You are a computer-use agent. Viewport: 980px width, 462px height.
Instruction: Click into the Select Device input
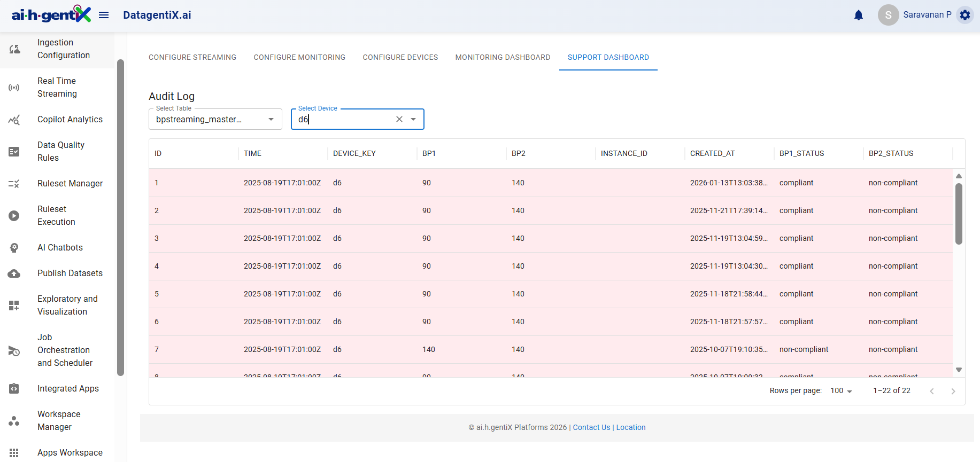click(345, 119)
